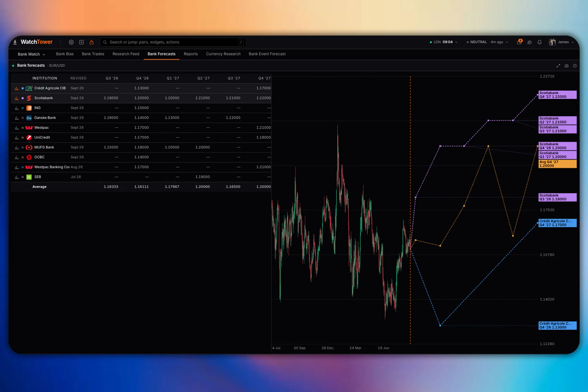
Task: Click Average row Q2 '27 value 1.20000
Action: (x=203, y=187)
